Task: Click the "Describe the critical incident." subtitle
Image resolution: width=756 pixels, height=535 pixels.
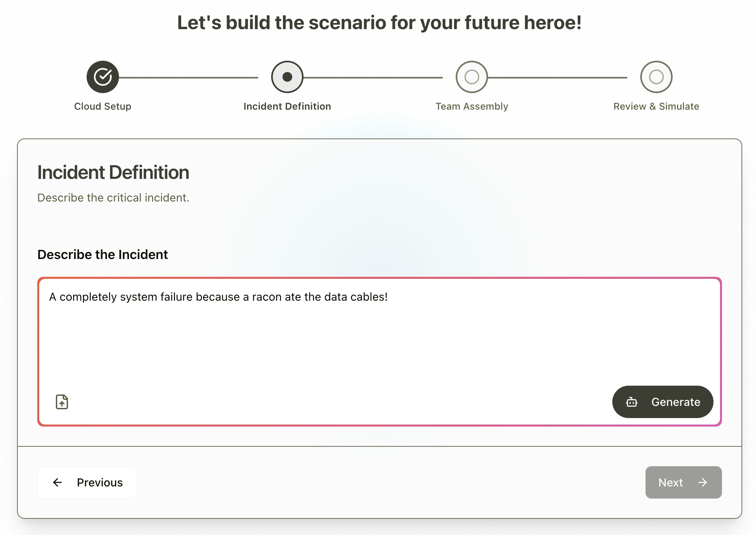Action: point(113,198)
